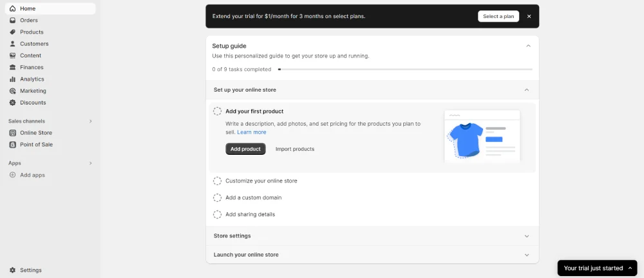Toggle the 'Add a custom domain' task circle
Image resolution: width=644 pixels, height=278 pixels.
point(218,198)
